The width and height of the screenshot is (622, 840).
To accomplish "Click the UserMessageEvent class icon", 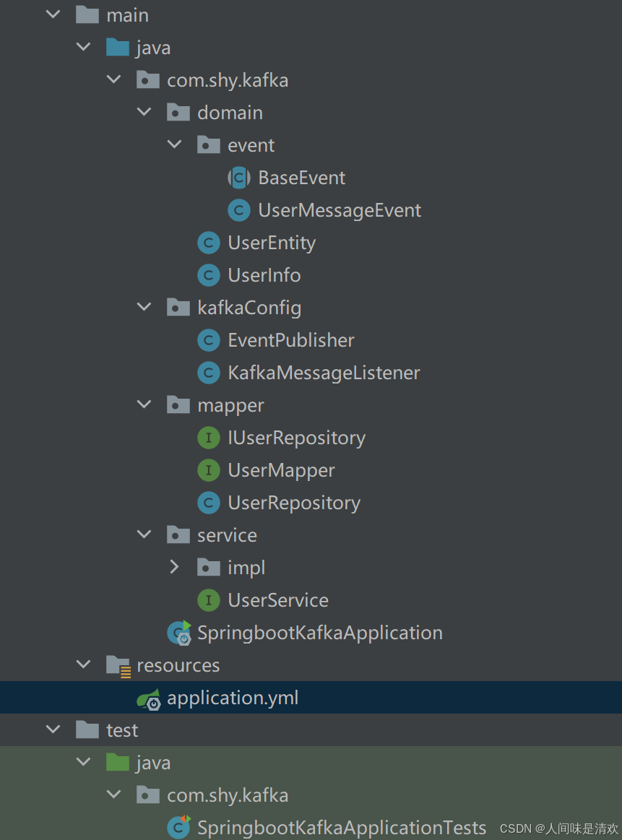I will click(x=239, y=209).
